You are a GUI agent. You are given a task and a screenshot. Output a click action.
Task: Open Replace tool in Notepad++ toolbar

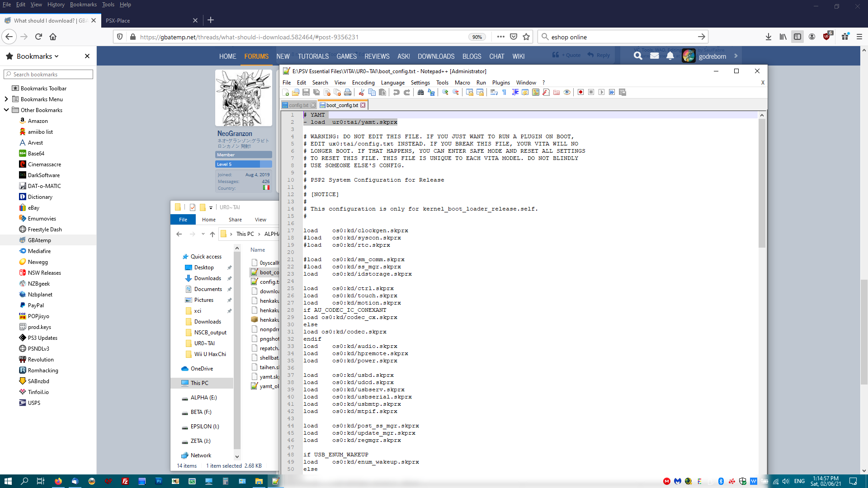[x=431, y=92]
